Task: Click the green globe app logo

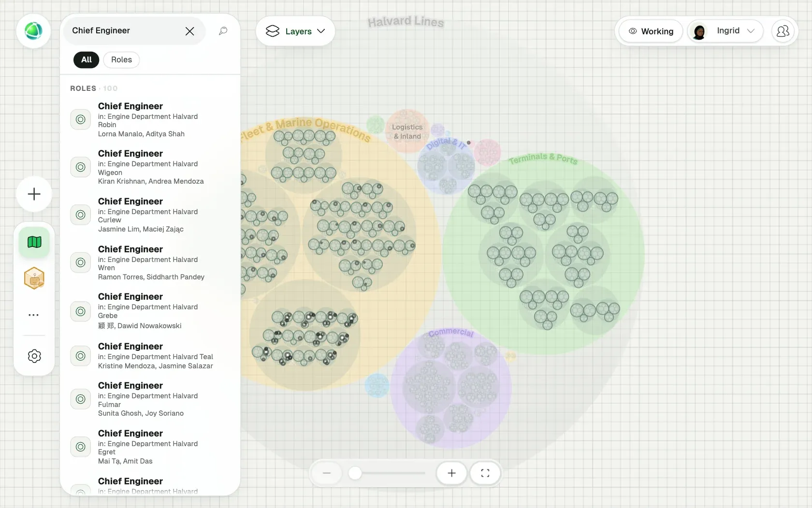Action: [33, 31]
